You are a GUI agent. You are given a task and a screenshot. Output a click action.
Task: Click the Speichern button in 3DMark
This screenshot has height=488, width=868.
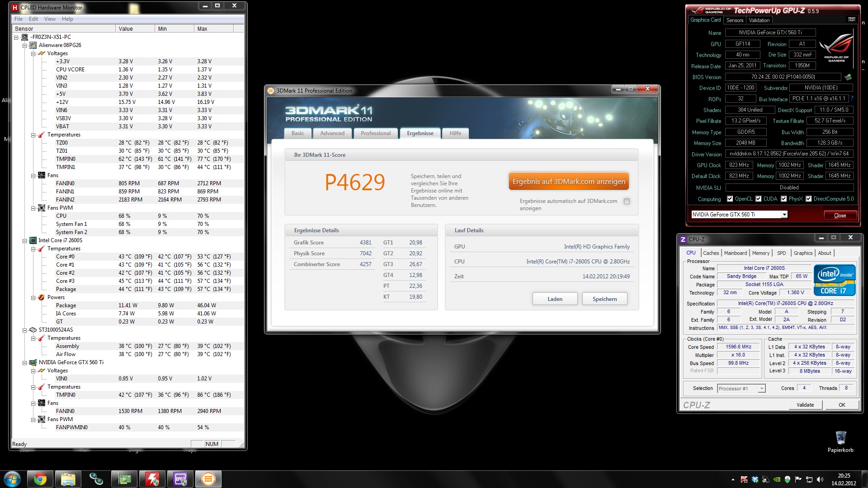tap(605, 299)
